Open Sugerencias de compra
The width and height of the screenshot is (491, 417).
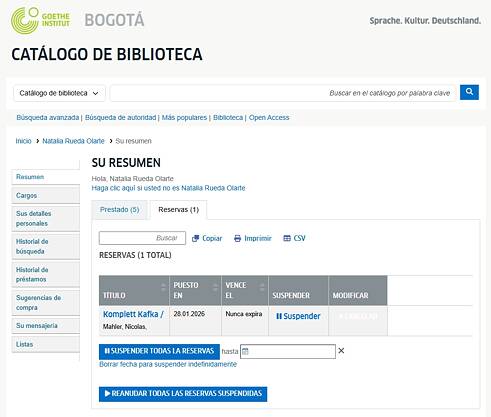coord(46,302)
